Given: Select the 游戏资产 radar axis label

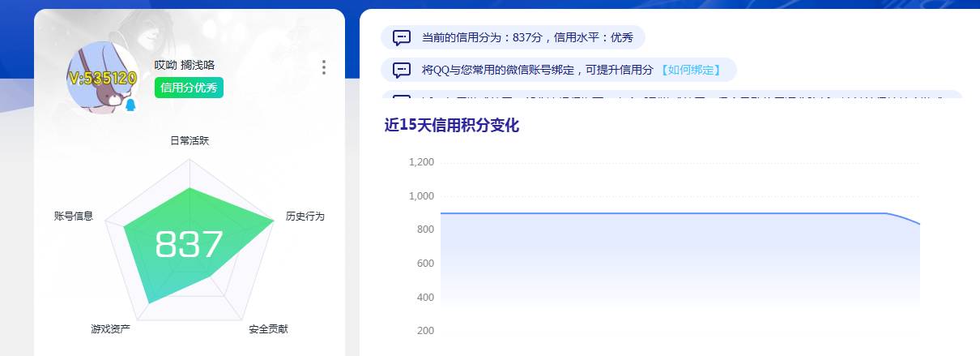Looking at the screenshot, I should click(111, 329).
